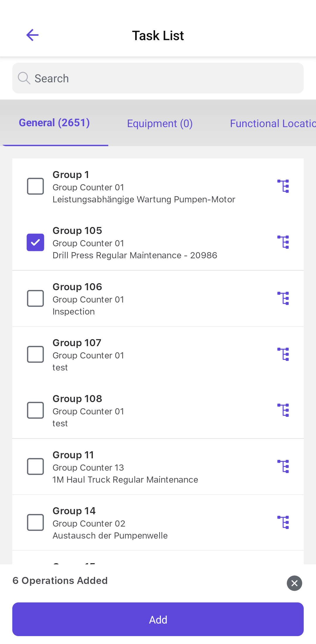Select the Group 106 Inspection checkbox

pos(35,298)
